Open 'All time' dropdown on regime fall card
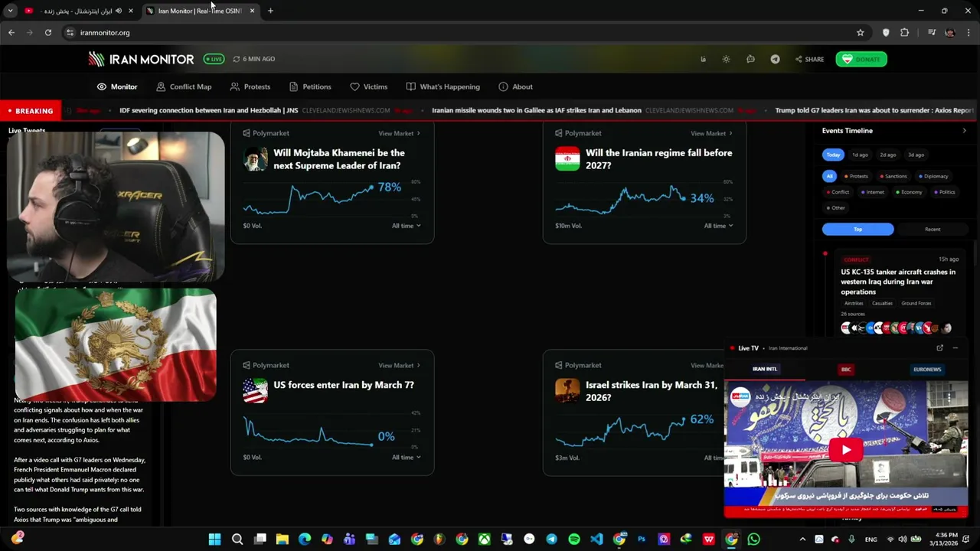Screen dimensions: 980x551 click(718, 226)
